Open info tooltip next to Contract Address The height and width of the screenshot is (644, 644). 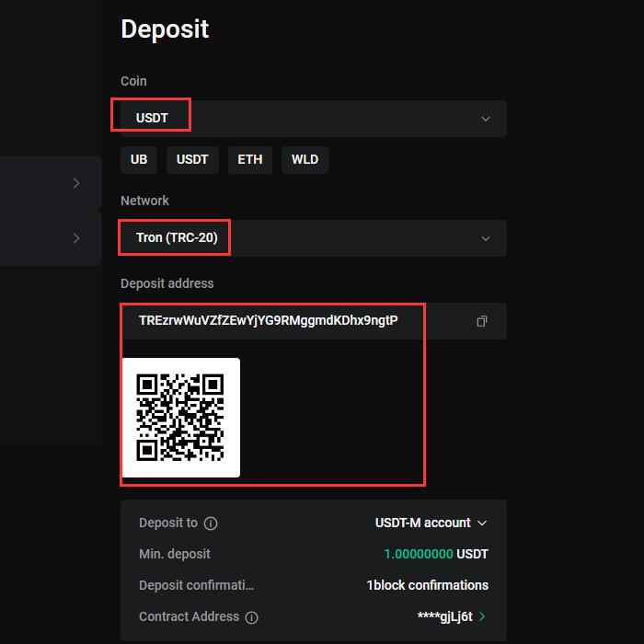tap(251, 617)
